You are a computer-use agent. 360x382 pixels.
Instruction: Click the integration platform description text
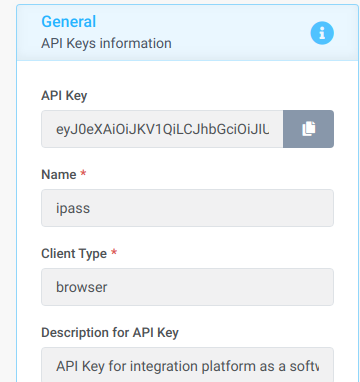(x=187, y=366)
